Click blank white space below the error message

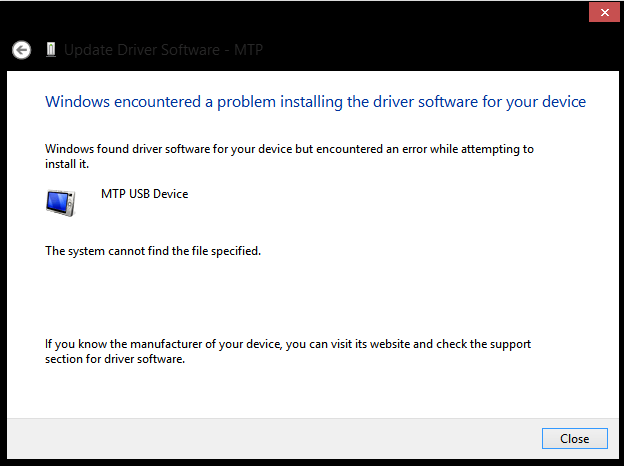(300, 295)
